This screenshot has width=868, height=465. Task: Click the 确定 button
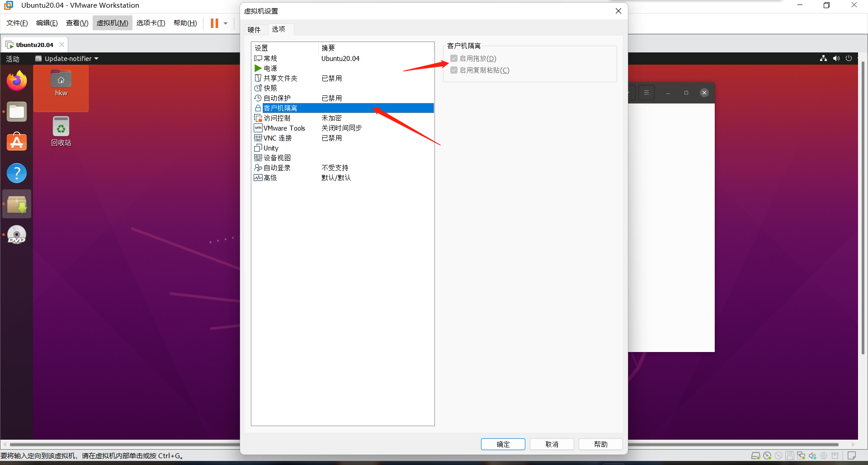point(503,444)
